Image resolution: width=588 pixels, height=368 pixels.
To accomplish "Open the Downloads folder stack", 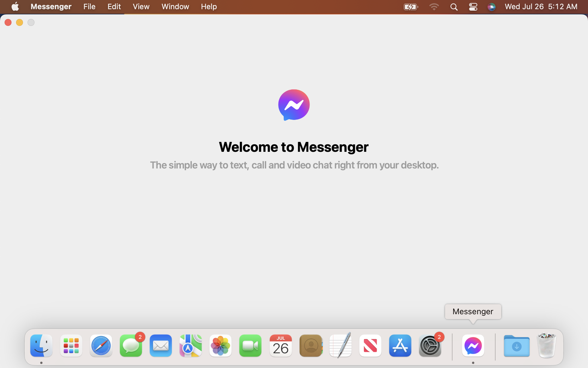I will pos(517,346).
